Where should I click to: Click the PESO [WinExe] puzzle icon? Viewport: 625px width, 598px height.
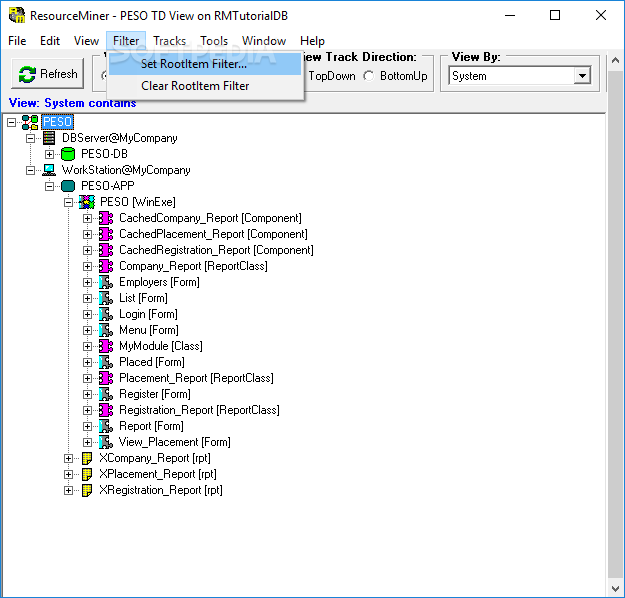click(87, 202)
